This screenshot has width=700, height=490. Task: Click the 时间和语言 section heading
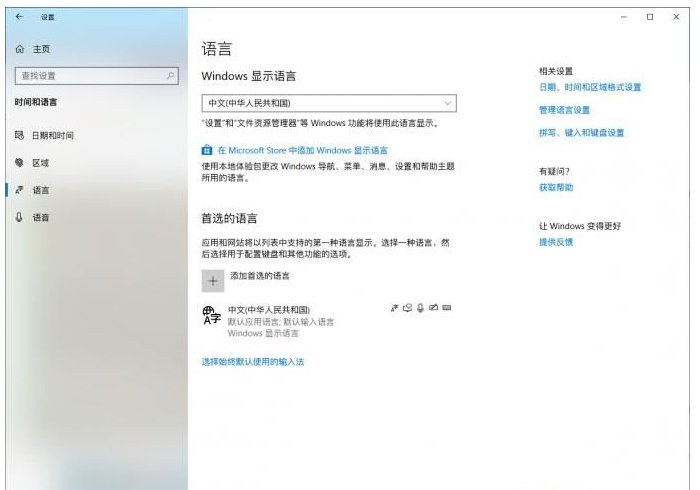pyautogui.click(x=36, y=102)
